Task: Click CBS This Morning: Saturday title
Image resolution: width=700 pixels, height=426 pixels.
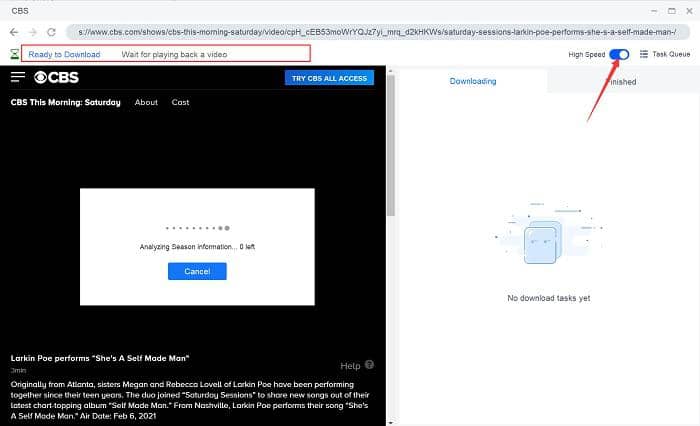Action: click(x=66, y=102)
